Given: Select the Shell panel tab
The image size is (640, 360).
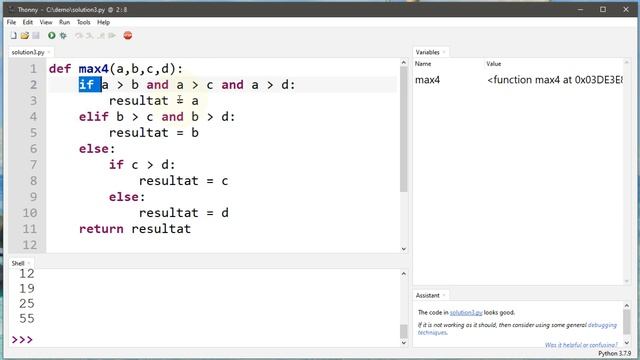Looking at the screenshot, I should coord(18,263).
